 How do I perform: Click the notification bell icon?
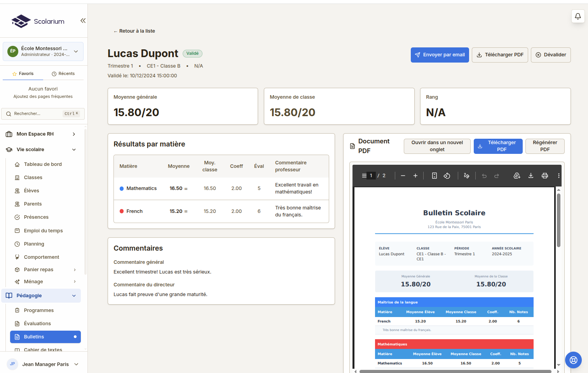pos(578,16)
